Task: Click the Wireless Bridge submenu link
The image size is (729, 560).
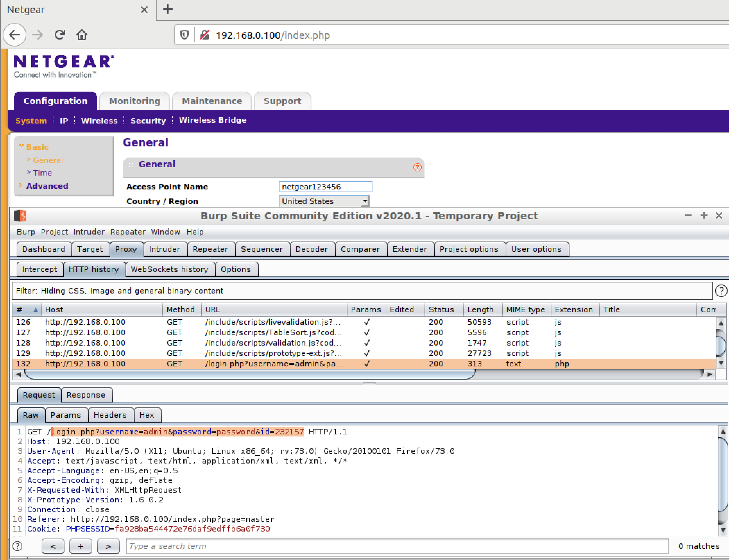Action: (x=213, y=120)
